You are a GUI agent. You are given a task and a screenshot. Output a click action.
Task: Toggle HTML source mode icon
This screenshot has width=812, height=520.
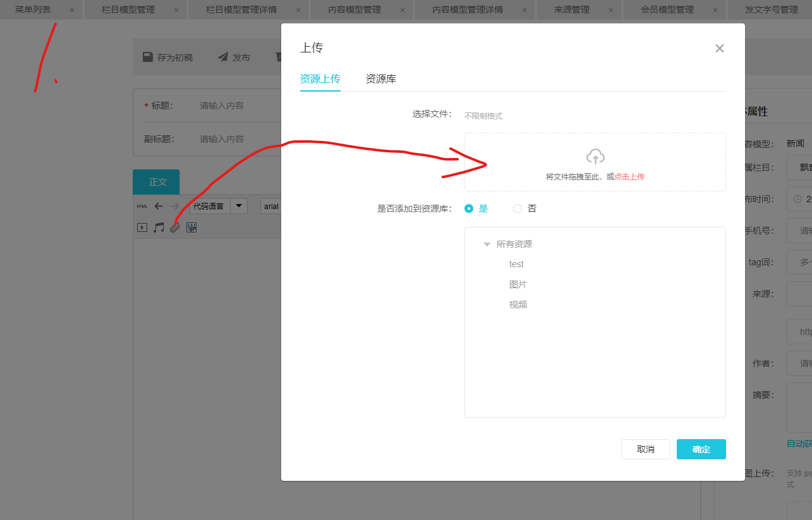point(142,206)
